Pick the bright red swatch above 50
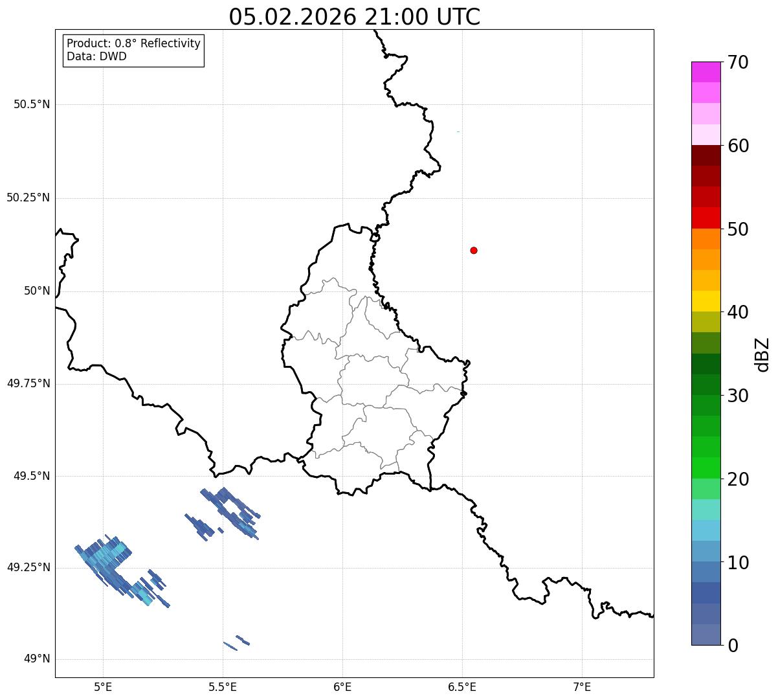 click(706, 218)
